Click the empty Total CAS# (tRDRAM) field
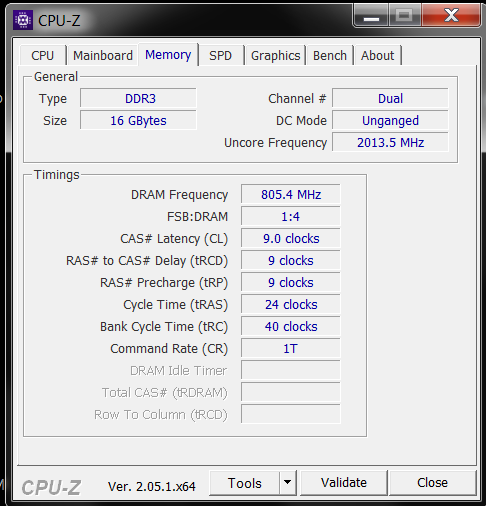The width and height of the screenshot is (486, 506). point(291,392)
